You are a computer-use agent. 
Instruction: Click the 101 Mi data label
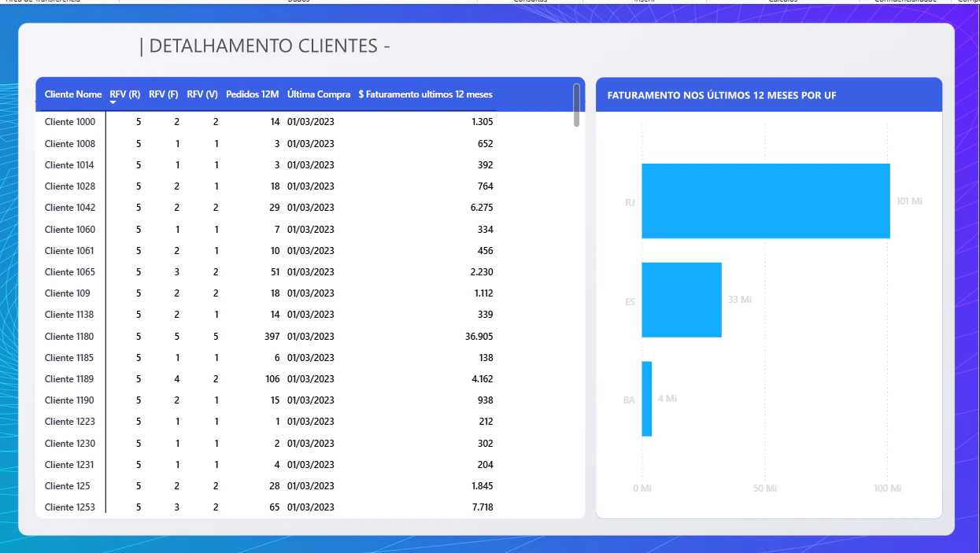click(x=909, y=201)
